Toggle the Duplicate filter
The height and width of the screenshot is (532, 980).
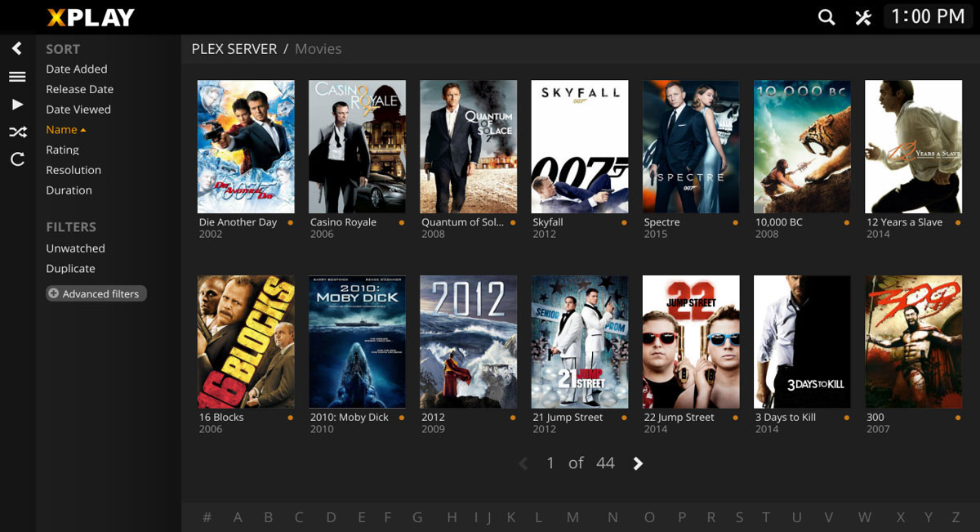pos(70,269)
